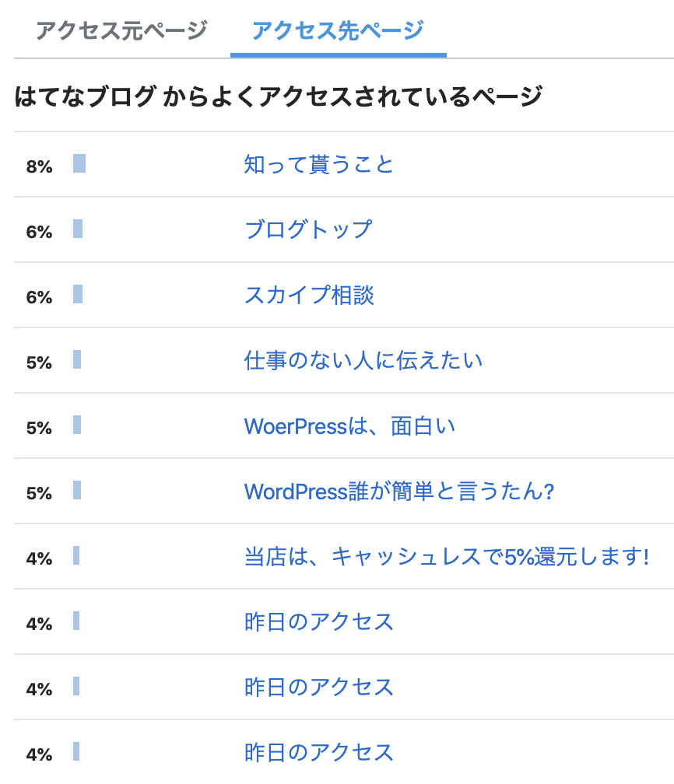Open 仕事のない人に伝えたい link
This screenshot has width=674, height=784.
363,361
